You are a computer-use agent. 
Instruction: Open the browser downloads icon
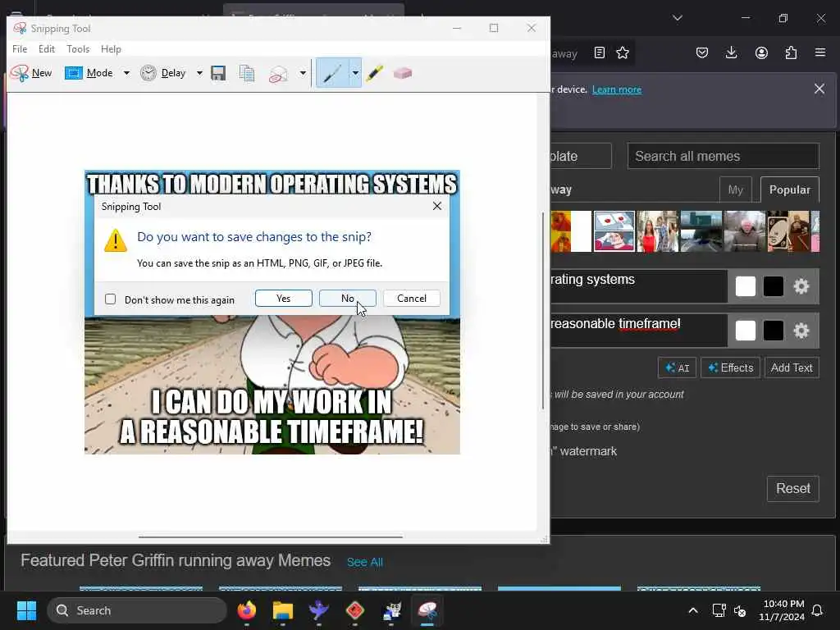pos(731,52)
